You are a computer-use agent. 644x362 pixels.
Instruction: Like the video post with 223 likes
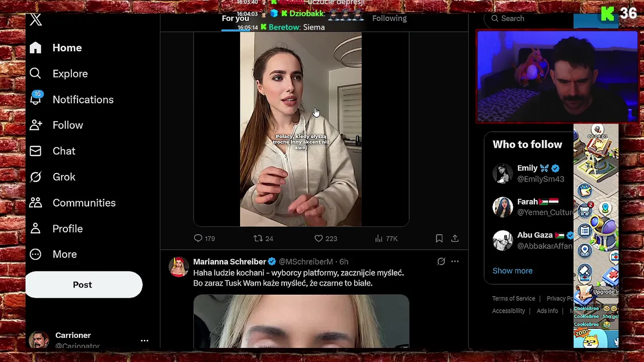point(318,238)
